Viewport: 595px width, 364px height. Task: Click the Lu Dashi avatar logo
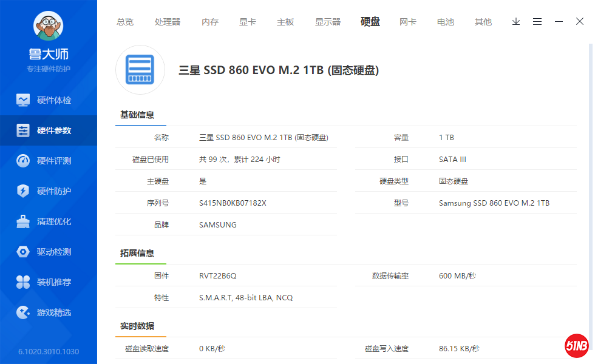click(48, 27)
